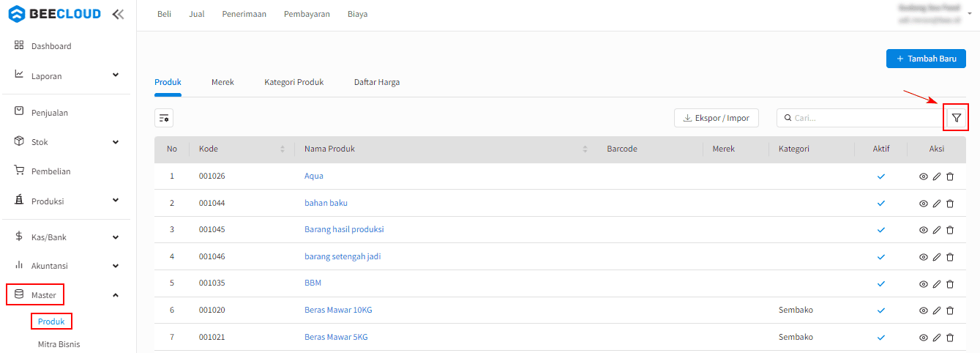View bahan baku with eye icon
Image resolution: width=980 pixels, height=353 pixels.
point(924,203)
